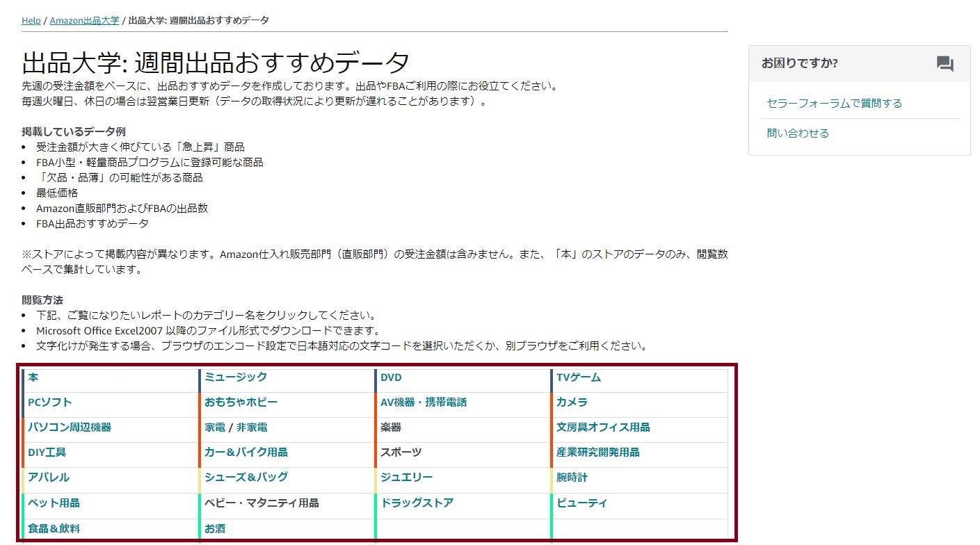Viewport: 980px width, 545px height.
Task: Open セラーフォーラムで質問する link
Action: pos(834,104)
